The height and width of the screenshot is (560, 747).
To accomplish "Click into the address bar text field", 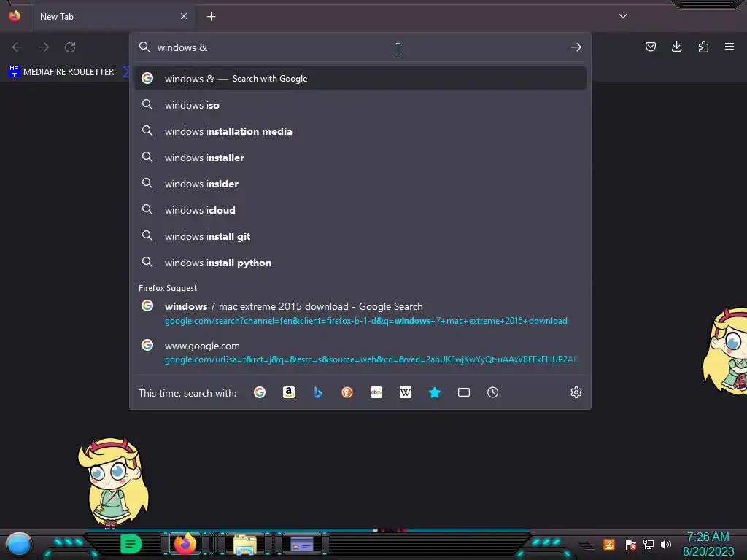I will (361, 47).
